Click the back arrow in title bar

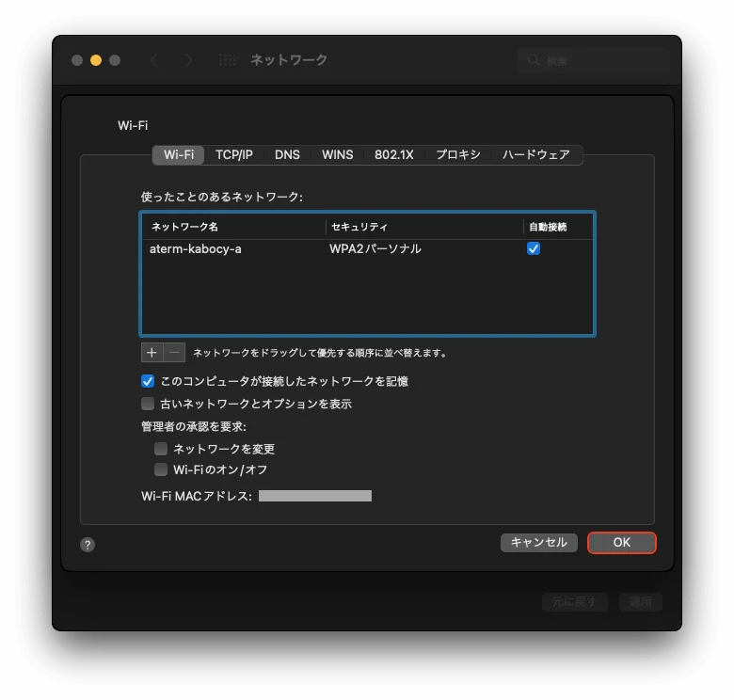(154, 60)
